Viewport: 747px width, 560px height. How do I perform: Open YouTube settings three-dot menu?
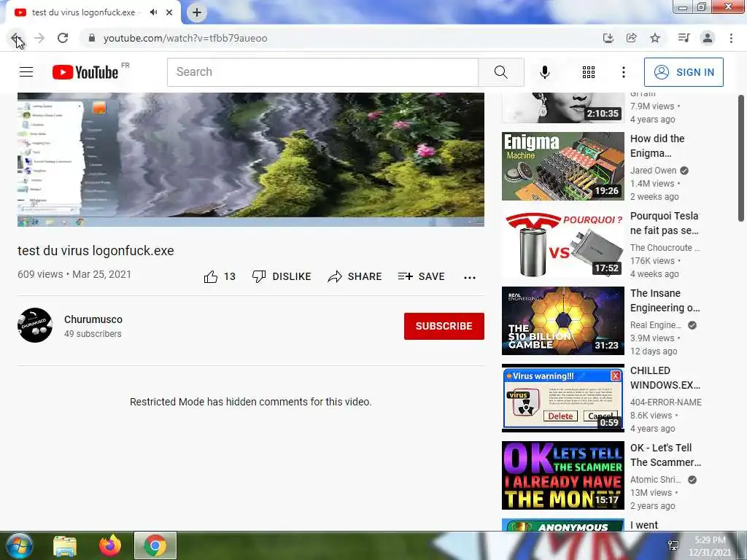pos(624,72)
